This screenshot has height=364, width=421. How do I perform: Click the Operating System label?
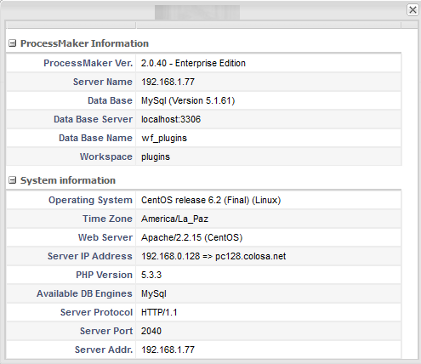tap(90, 200)
